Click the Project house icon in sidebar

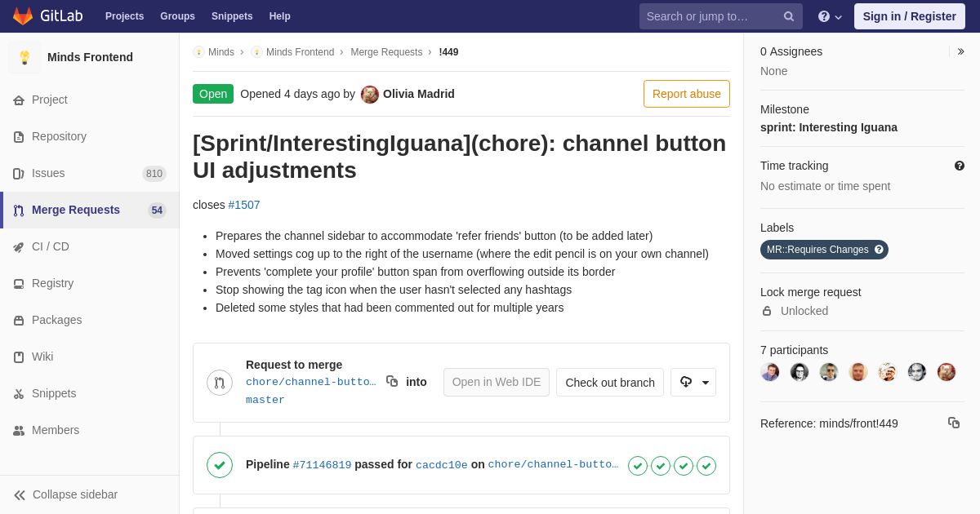tap(19, 100)
